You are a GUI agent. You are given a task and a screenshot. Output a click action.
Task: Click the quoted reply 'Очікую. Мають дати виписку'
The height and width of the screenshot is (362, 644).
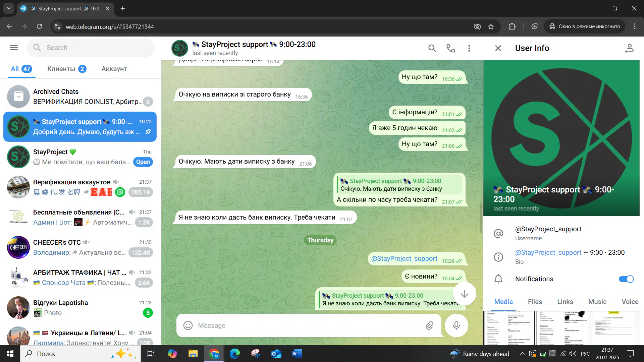click(399, 185)
